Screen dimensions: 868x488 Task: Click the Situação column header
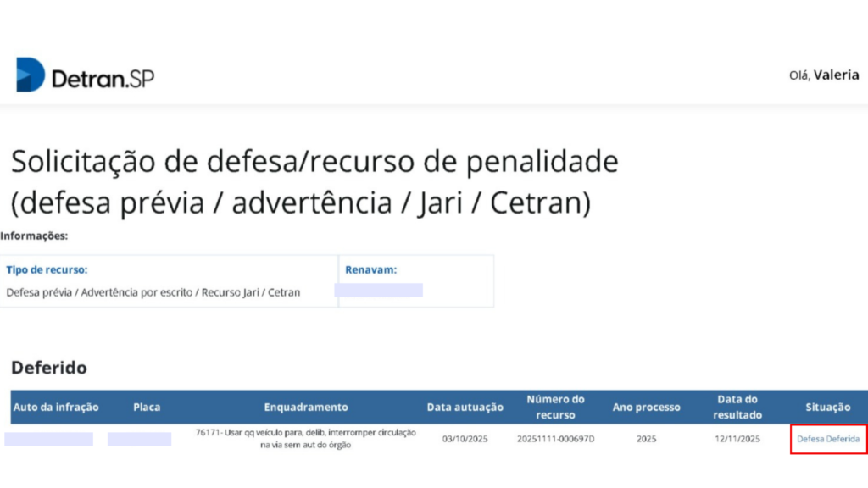(827, 407)
